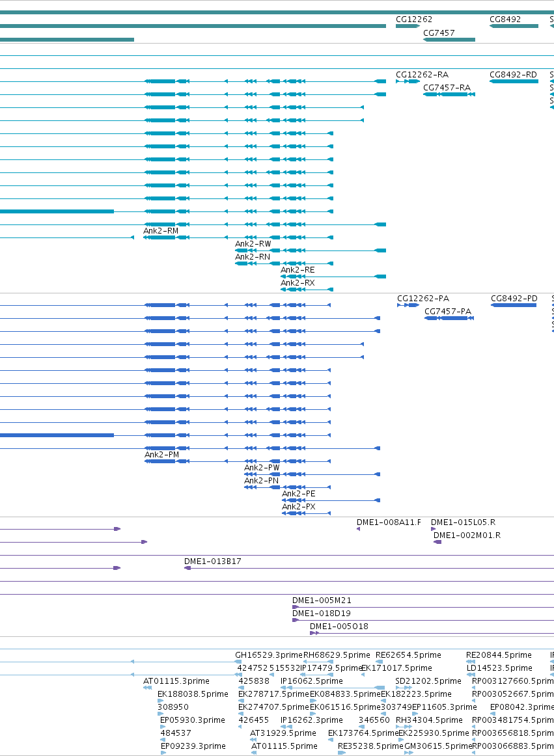Select the DME1-005M21 BAC clone

pyautogui.click(x=322, y=601)
